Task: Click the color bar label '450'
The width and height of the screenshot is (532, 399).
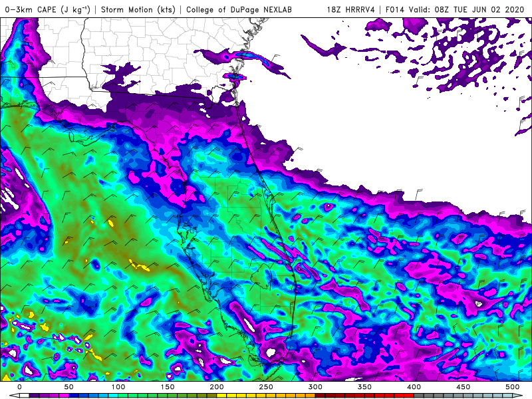Action: tap(463, 387)
